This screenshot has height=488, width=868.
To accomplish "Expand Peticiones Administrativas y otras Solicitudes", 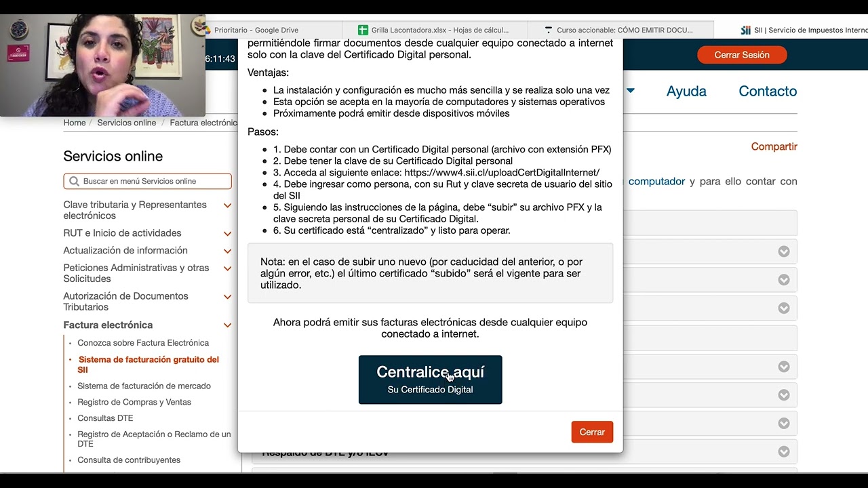I will point(228,268).
